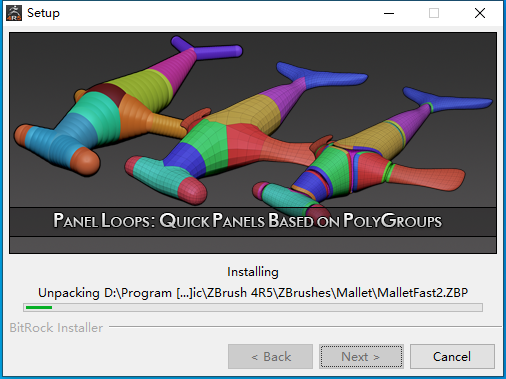Click the Panel Loops banner caption
Screen dimensions: 506x379
[247, 221]
